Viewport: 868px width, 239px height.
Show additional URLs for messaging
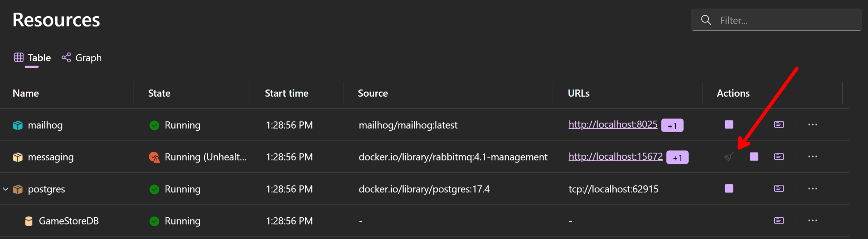677,157
